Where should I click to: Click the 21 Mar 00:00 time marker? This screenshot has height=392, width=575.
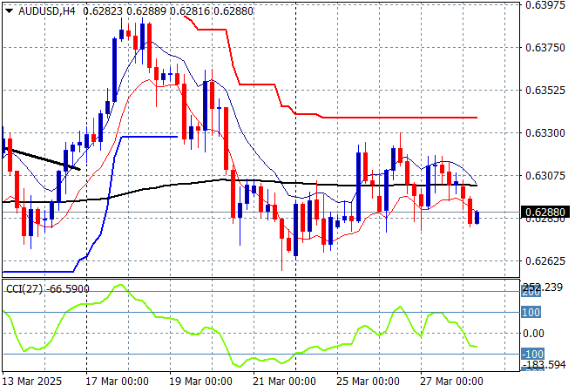click(x=284, y=382)
